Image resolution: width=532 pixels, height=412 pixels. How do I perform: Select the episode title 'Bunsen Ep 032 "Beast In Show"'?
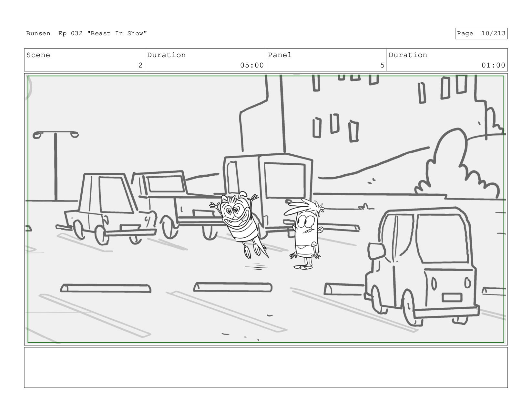(x=87, y=33)
